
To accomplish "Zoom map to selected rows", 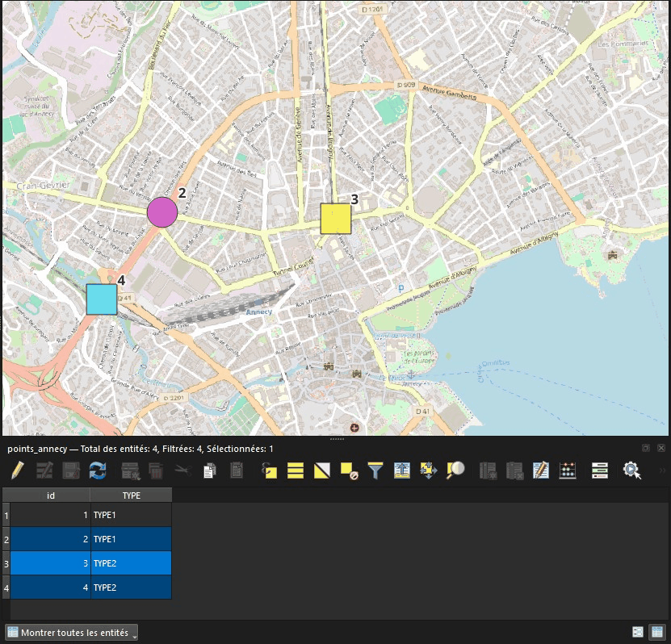I will click(x=455, y=470).
